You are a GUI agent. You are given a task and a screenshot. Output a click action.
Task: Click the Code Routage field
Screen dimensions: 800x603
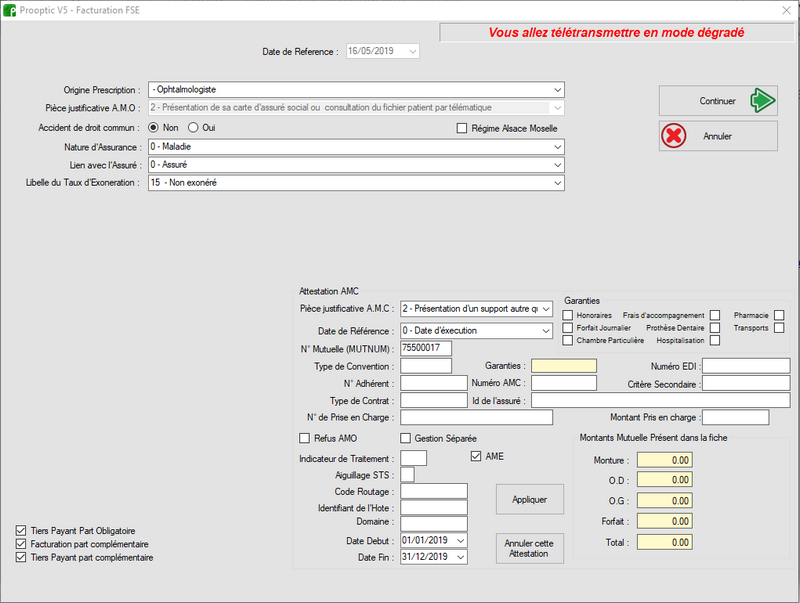coord(434,491)
